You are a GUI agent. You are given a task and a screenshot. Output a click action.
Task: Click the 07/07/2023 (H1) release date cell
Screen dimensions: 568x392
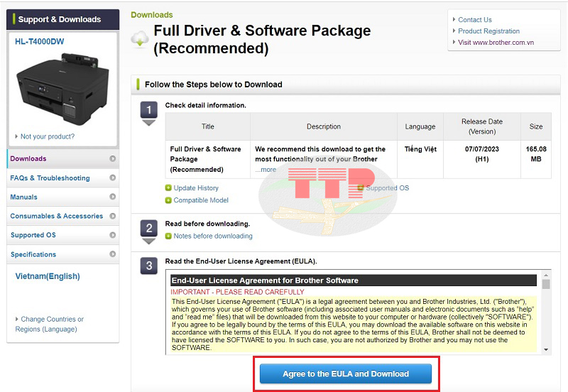coord(482,159)
